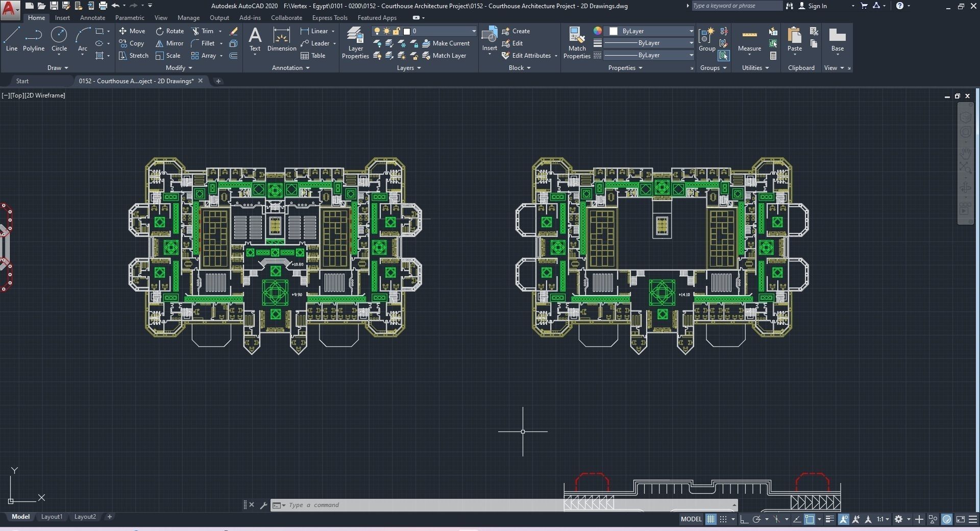
Task: Toggle polar tracking in status bar
Action: [x=757, y=519]
